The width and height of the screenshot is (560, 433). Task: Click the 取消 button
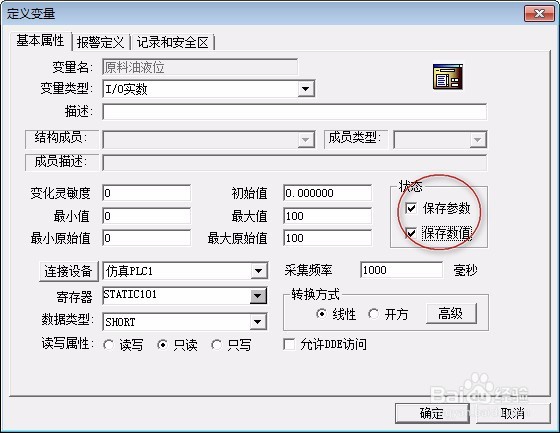[513, 413]
